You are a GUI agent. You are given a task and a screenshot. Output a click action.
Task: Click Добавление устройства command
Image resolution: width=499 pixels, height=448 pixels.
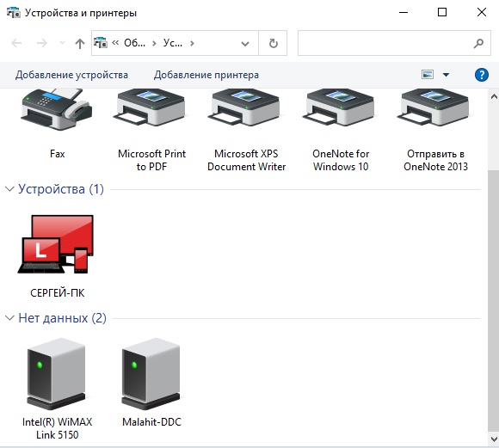[71, 75]
